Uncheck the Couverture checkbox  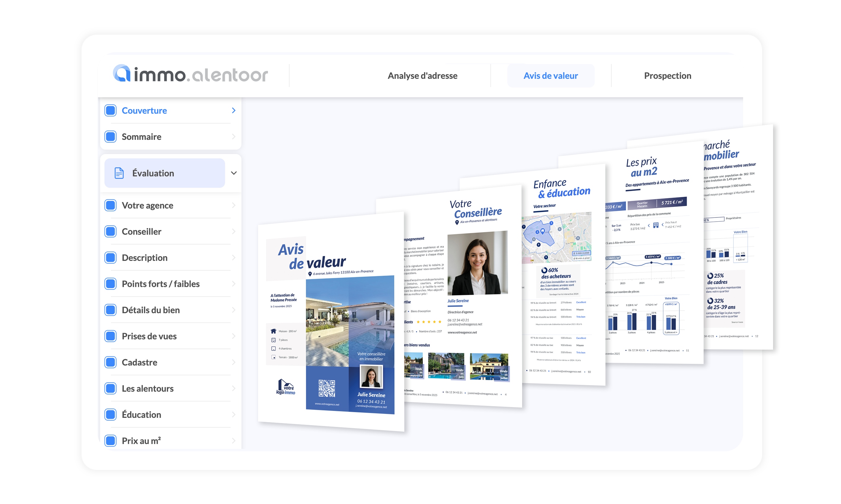tap(110, 111)
